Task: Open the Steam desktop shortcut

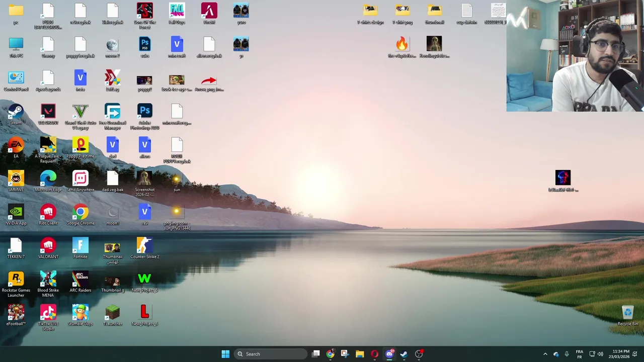Action: tap(16, 115)
